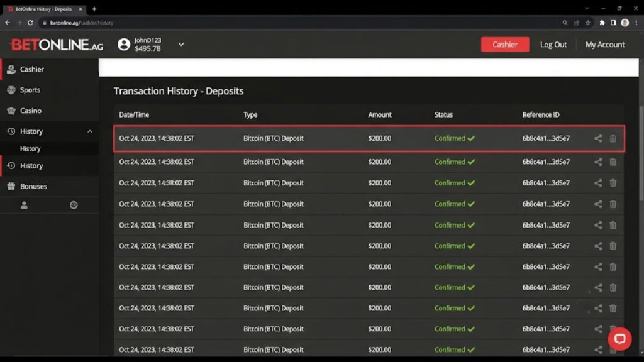Expand the account dropdown chevron next to balance

181,45
